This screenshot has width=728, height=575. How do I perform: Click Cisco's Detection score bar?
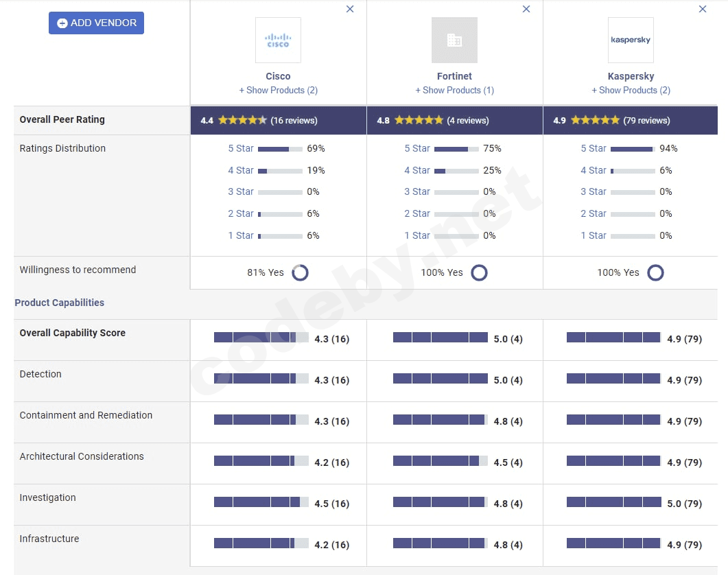click(261, 379)
